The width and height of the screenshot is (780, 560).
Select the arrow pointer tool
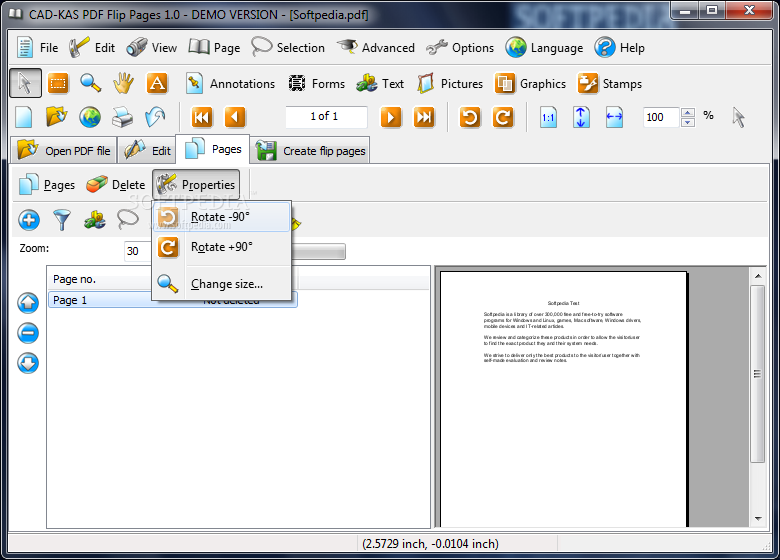pos(25,83)
